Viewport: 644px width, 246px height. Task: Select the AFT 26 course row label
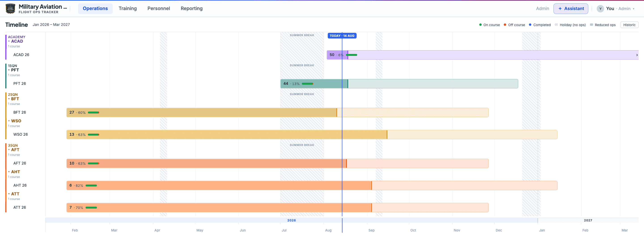19,163
